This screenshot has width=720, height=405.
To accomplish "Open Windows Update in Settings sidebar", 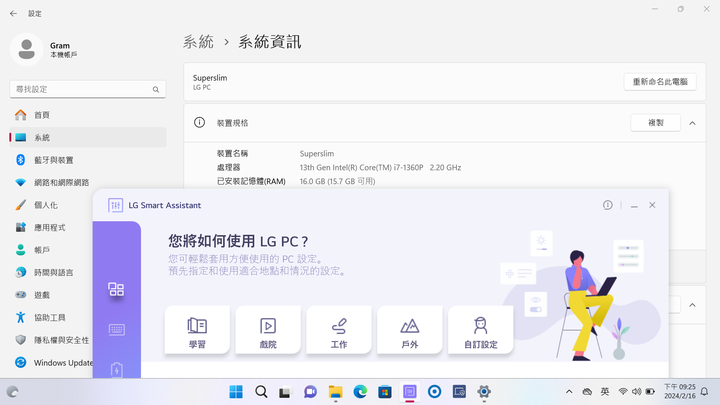I will click(51, 363).
